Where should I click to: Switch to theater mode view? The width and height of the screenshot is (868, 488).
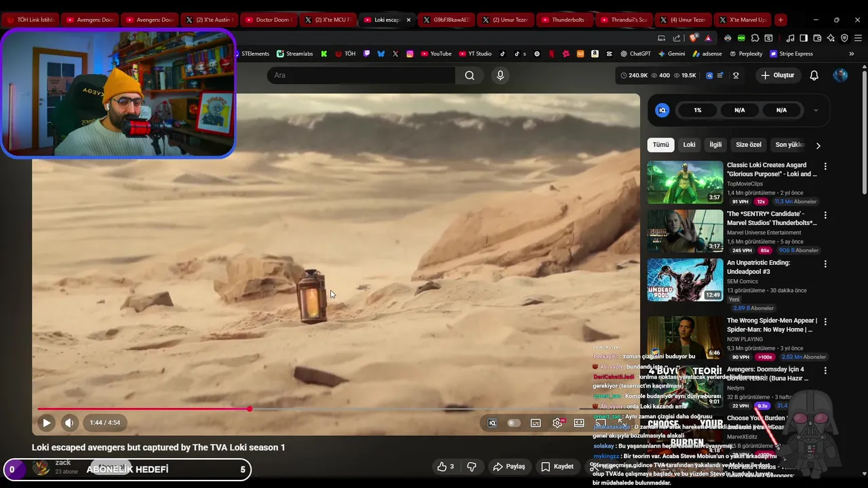click(579, 423)
